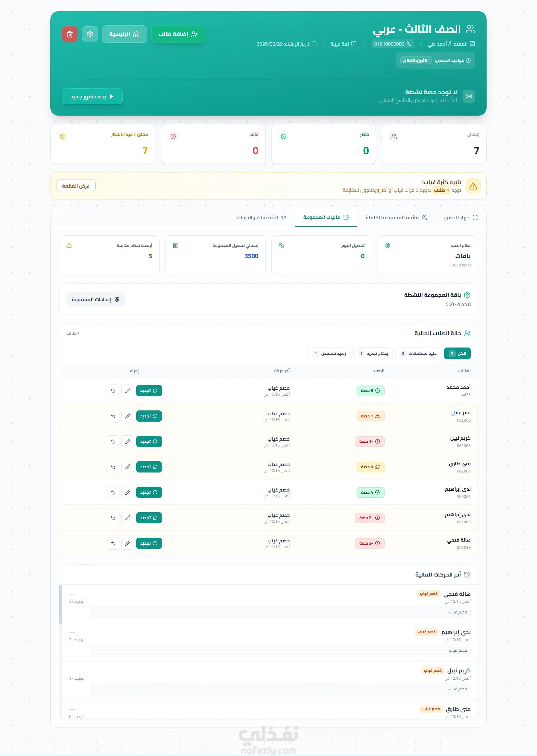The height and width of the screenshot is (756, 537).
Task: Renew package for student D01009
Action: pos(149,518)
